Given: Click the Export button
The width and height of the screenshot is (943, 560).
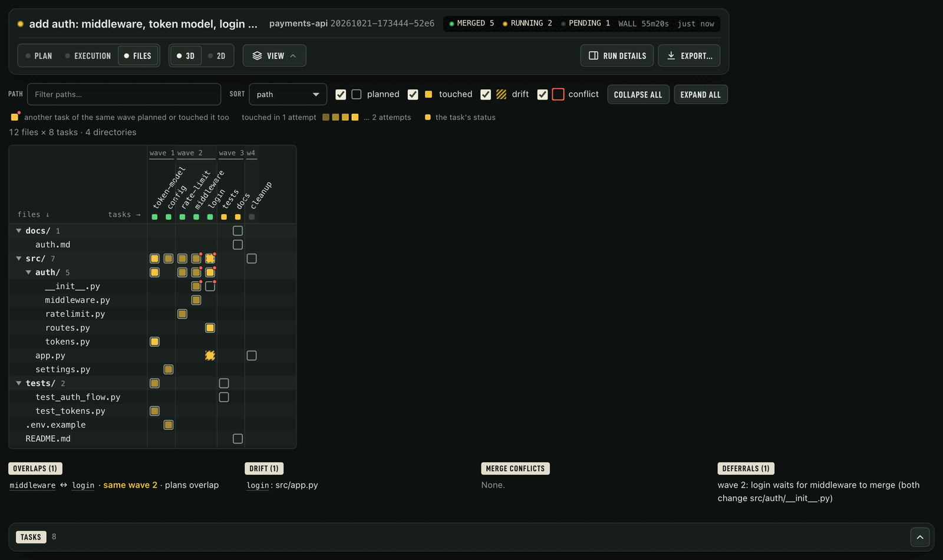Looking at the screenshot, I should [x=689, y=56].
